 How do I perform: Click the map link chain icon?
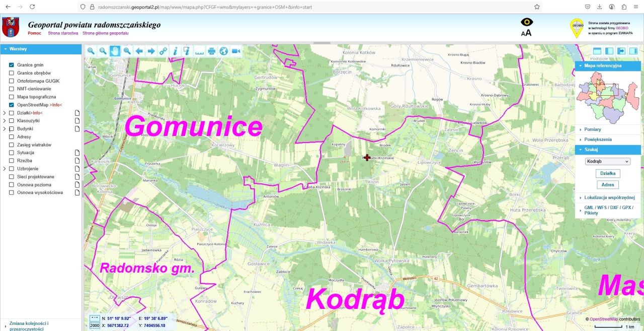pos(163,51)
